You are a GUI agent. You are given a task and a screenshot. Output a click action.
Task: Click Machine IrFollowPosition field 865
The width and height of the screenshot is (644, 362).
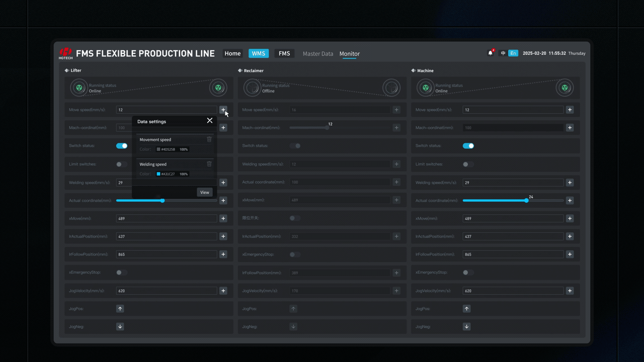click(x=513, y=254)
